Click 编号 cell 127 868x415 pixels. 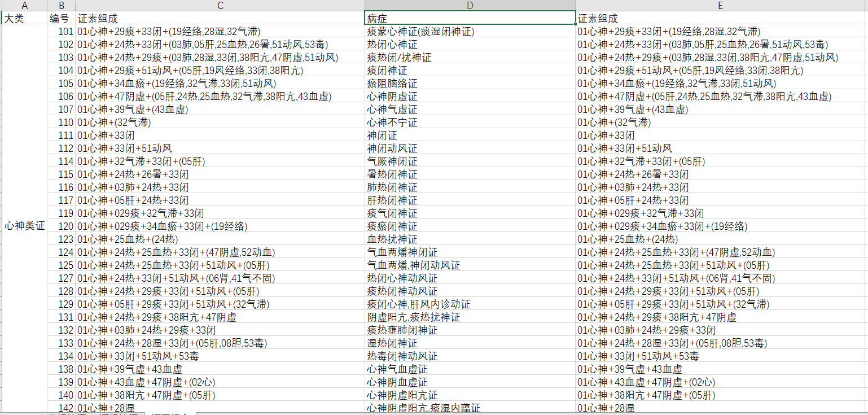coord(62,278)
